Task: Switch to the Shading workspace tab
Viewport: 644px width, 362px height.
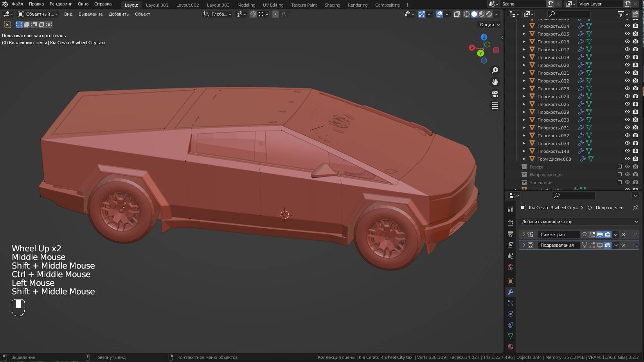Action: pyautogui.click(x=332, y=5)
